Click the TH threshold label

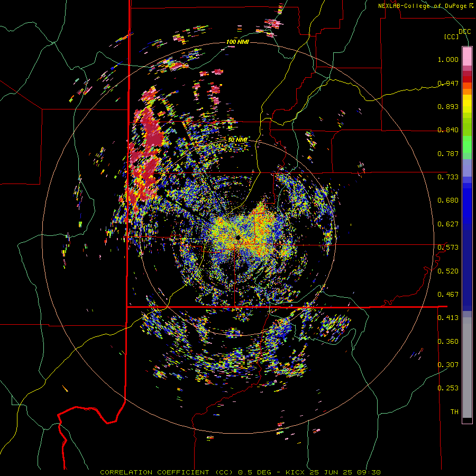tap(454, 411)
